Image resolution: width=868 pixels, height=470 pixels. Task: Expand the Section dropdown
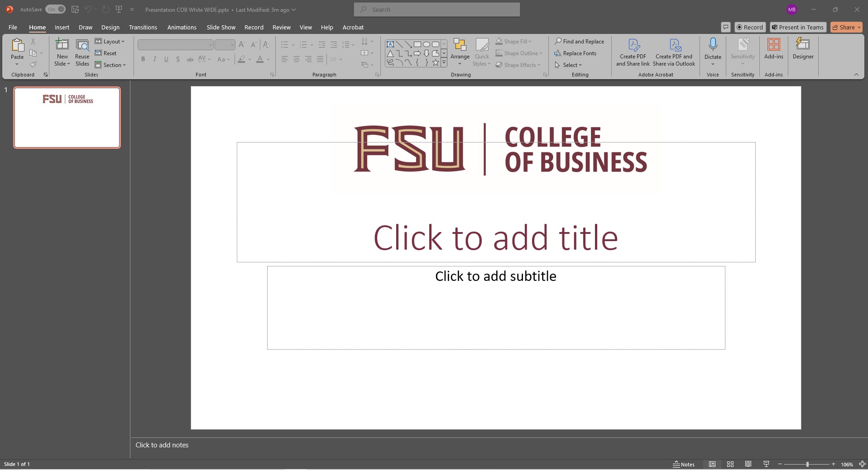pyautogui.click(x=110, y=65)
